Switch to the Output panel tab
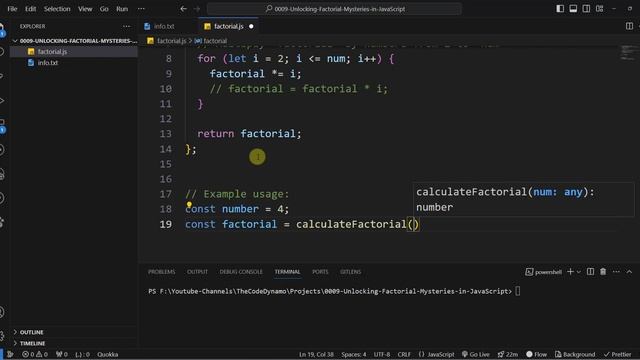This screenshot has height=360, width=640. (197, 272)
